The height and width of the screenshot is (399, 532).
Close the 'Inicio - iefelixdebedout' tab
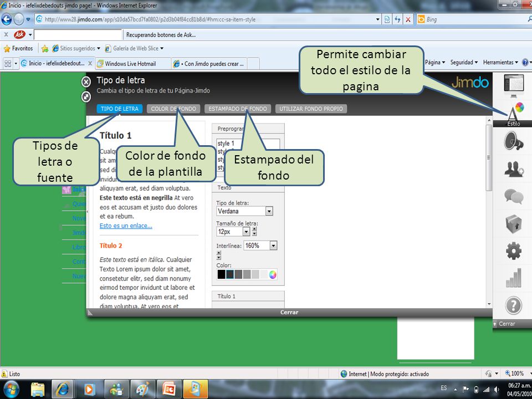[90, 63]
